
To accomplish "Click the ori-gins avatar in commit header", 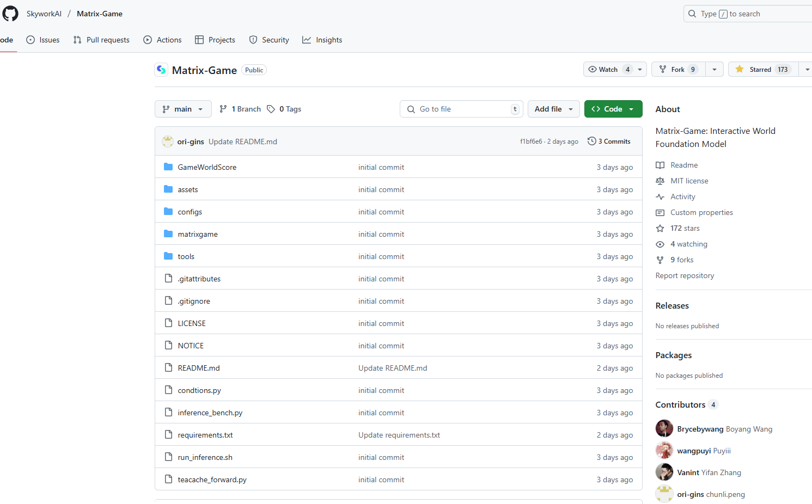I will 168,142.
